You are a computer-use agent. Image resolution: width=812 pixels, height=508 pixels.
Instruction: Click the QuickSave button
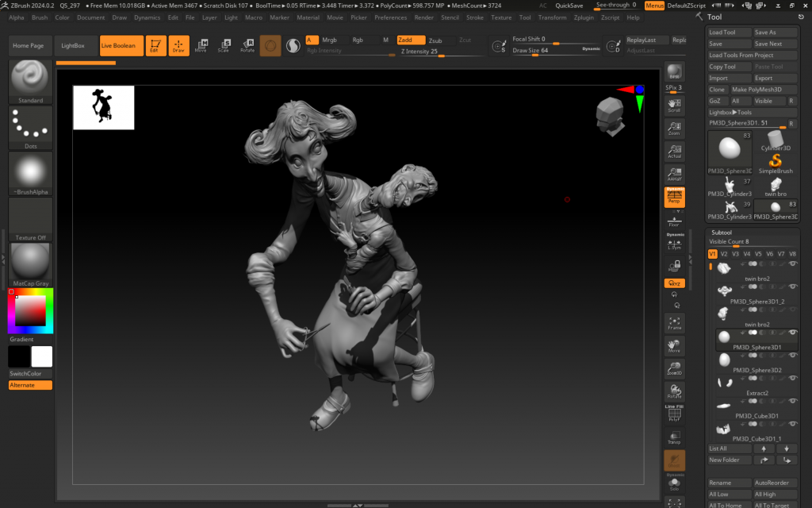pos(569,6)
